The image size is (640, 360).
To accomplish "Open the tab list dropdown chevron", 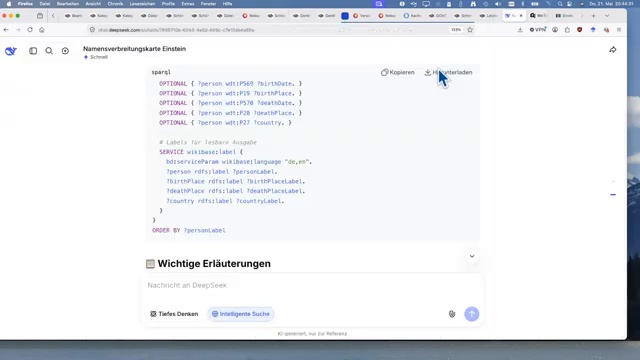I will (x=607, y=16).
